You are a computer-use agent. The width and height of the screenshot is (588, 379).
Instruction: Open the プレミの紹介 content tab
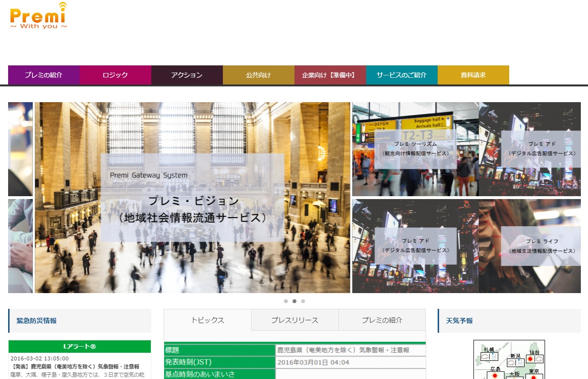click(x=382, y=320)
